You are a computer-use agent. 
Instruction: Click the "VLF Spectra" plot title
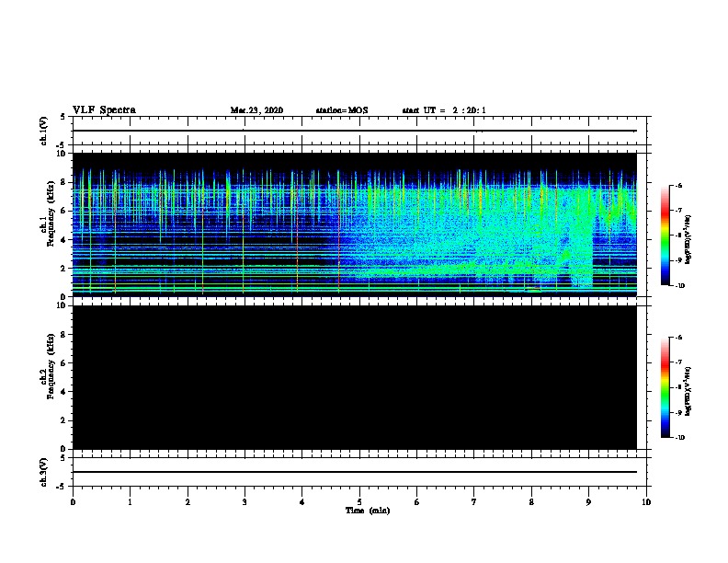pyautogui.click(x=104, y=110)
